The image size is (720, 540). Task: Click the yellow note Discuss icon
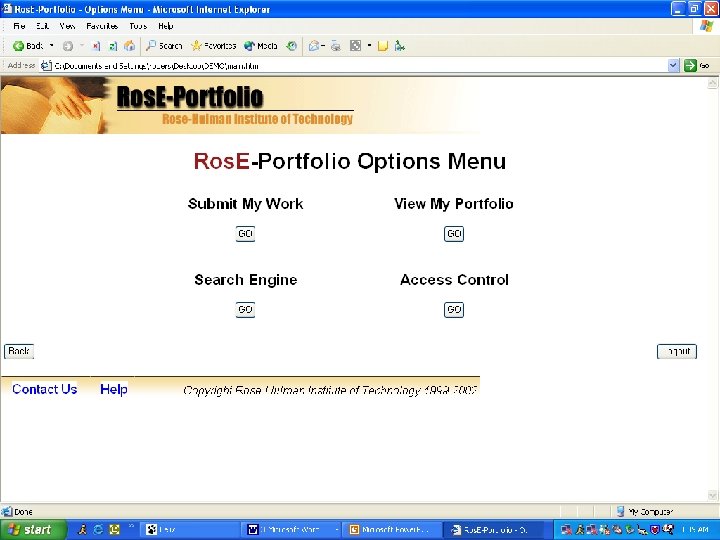[x=383, y=46]
